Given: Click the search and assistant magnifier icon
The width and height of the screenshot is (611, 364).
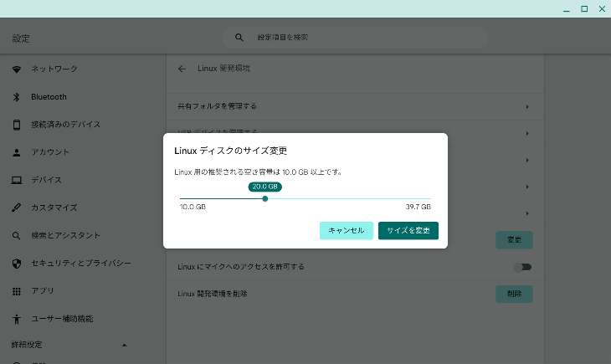Looking at the screenshot, I should click(17, 235).
